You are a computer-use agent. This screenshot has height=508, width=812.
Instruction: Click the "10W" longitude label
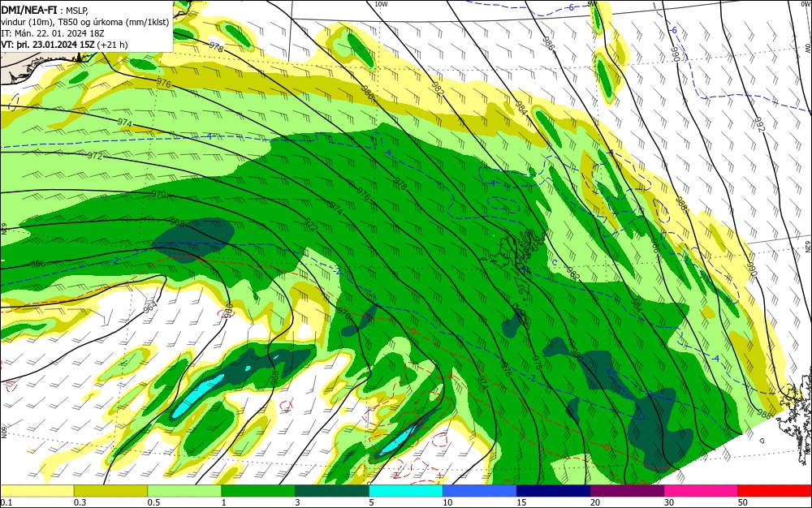click(x=381, y=4)
